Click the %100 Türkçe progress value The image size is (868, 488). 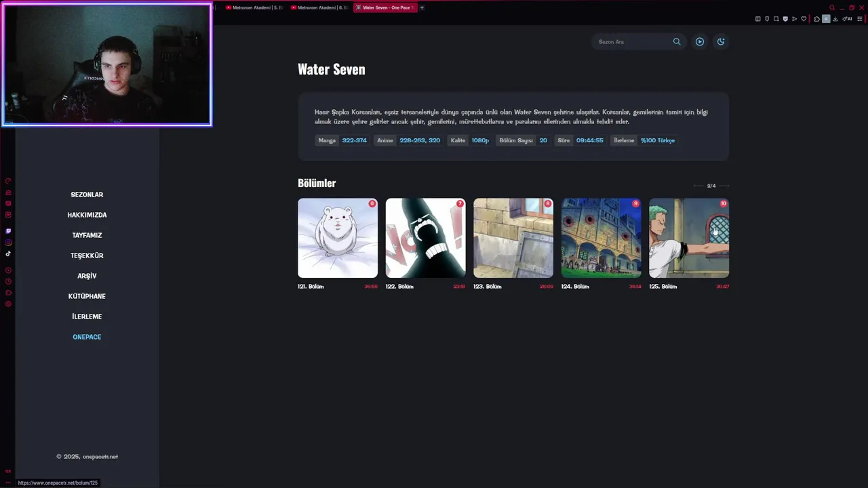[658, 140]
